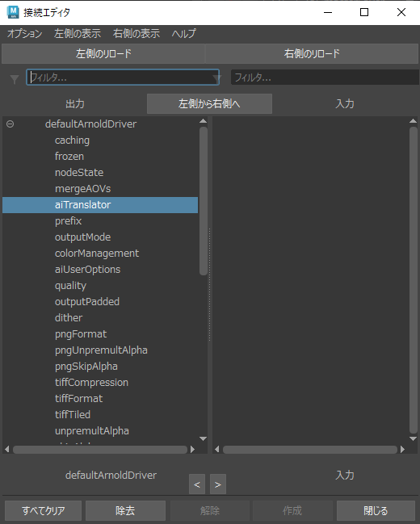Click the 右側のリロード button
This screenshot has width=420, height=524.
(x=312, y=53)
